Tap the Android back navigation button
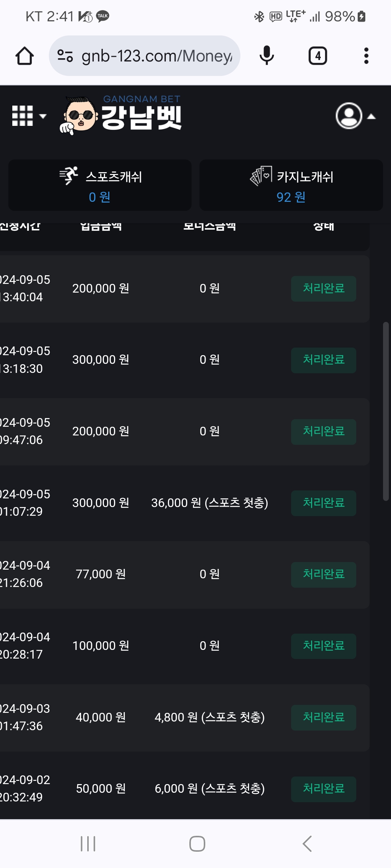The image size is (391, 868). tap(307, 844)
